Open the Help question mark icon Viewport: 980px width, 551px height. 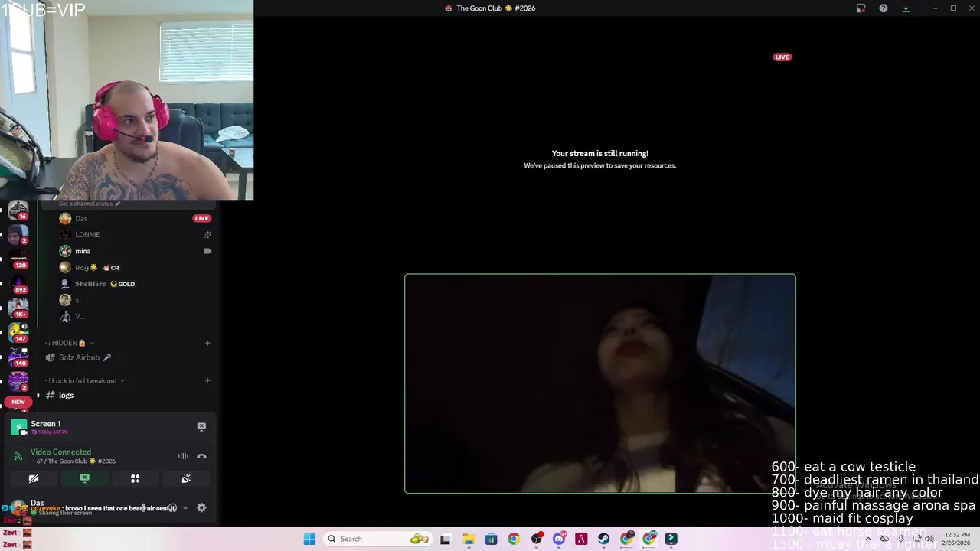click(884, 8)
